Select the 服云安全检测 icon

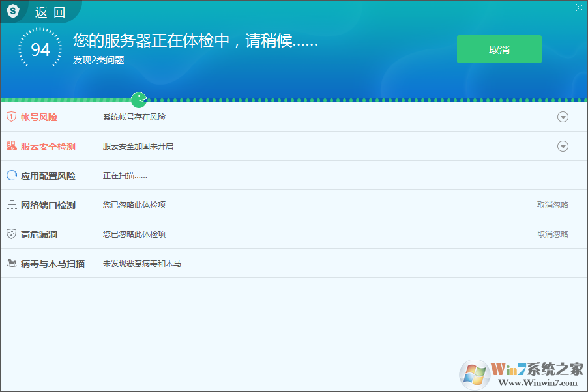coord(10,146)
